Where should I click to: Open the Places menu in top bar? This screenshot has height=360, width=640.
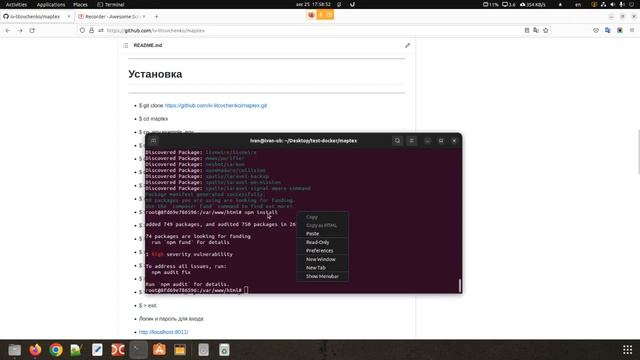tap(80, 4)
